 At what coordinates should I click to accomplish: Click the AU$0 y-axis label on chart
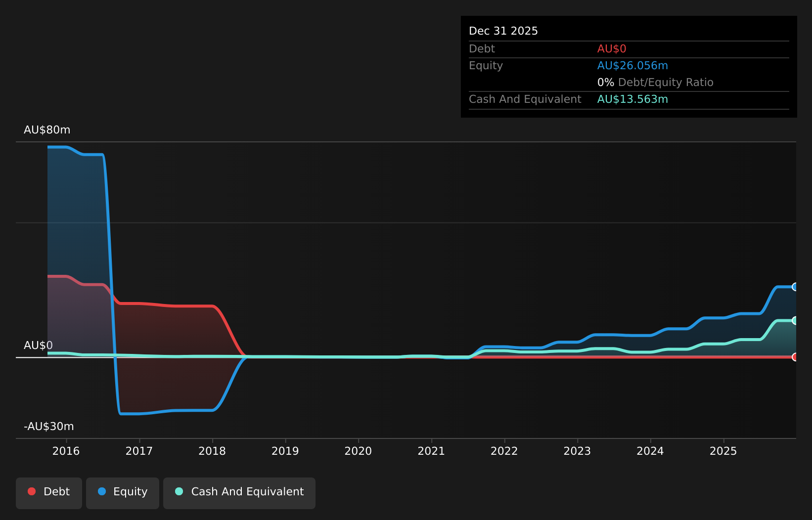38,346
